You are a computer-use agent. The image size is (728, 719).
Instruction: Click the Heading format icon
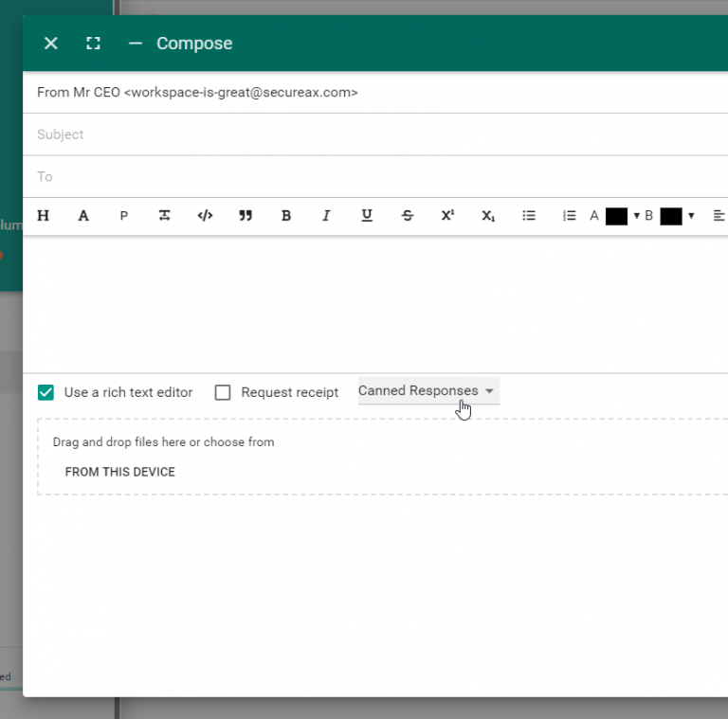[x=44, y=216]
